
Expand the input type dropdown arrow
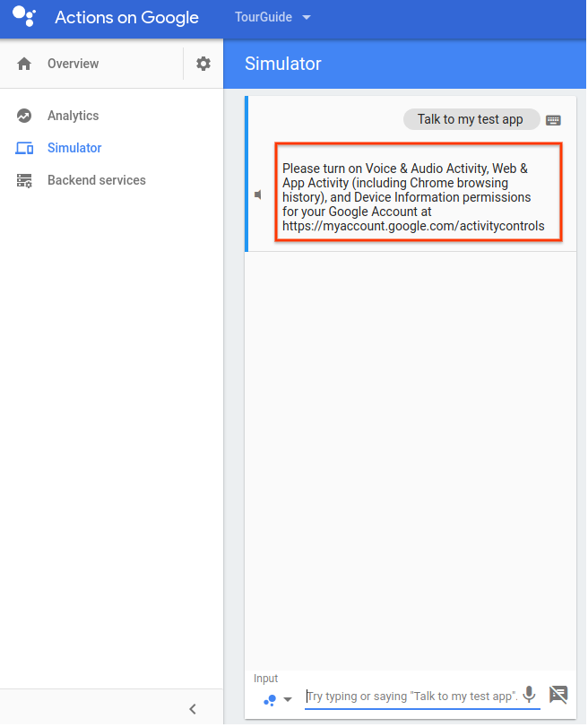[x=288, y=699]
